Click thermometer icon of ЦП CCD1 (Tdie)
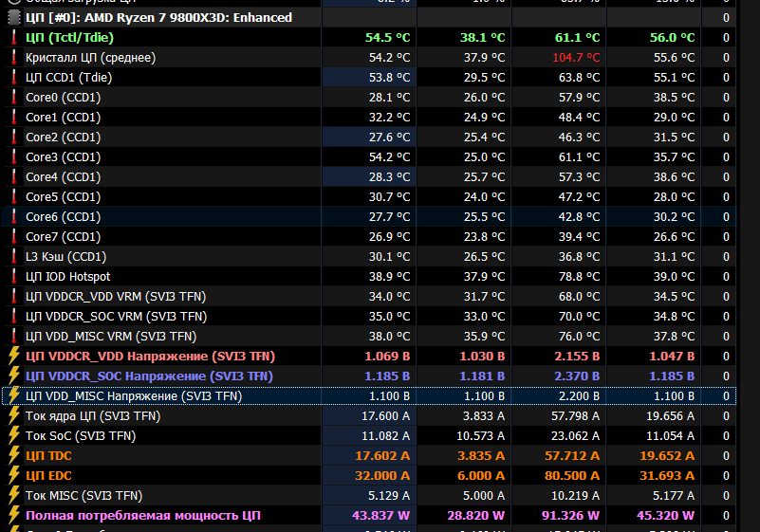The image size is (760, 532). (14, 77)
